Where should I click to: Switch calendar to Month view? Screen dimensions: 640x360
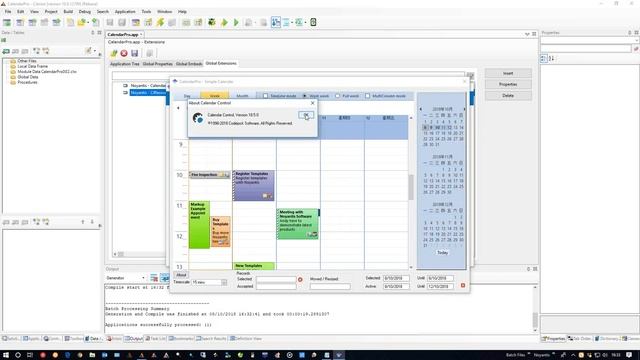(242, 96)
